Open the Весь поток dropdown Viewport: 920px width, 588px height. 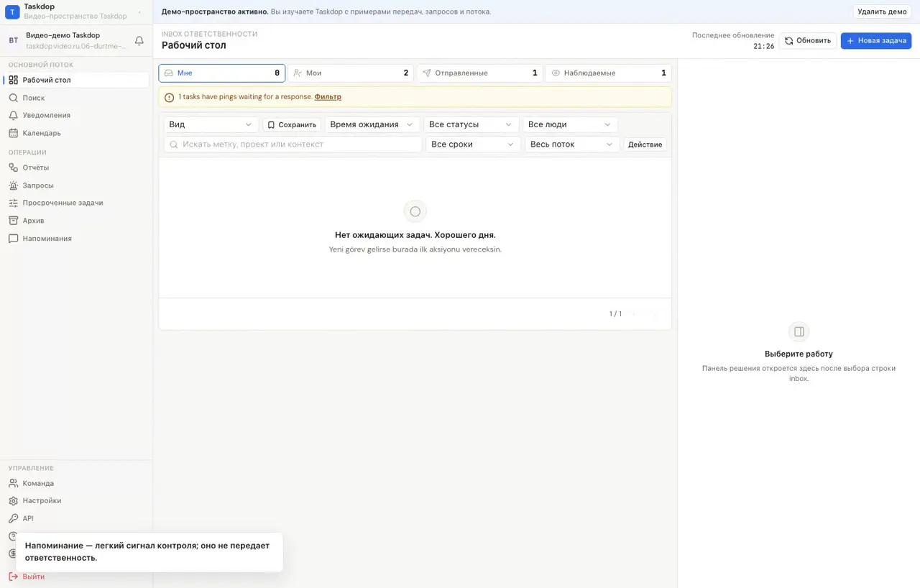point(572,144)
